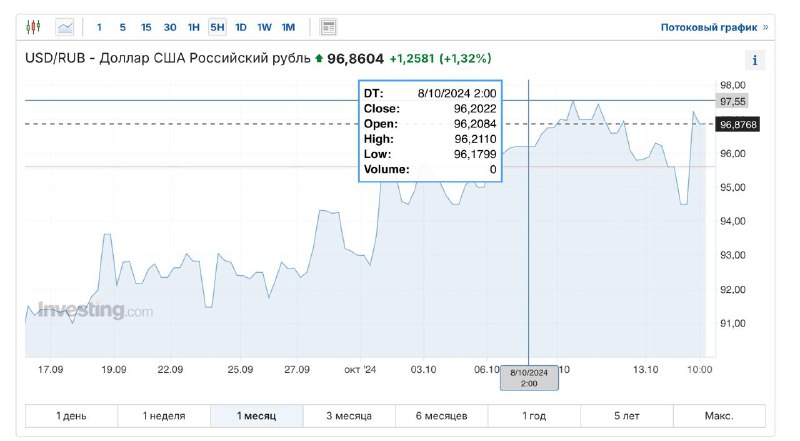Open the news panel icon in toolbar

pyautogui.click(x=328, y=27)
